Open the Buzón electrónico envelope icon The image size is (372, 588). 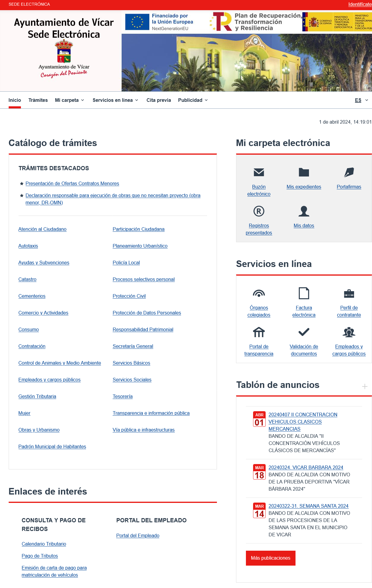tap(259, 172)
